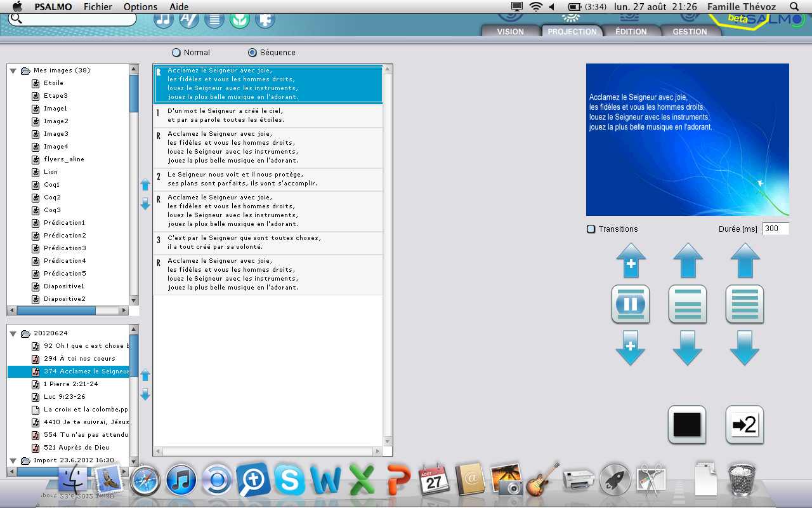Click the images list vertical scrollbar
This screenshot has width=812, height=508.
[x=134, y=185]
